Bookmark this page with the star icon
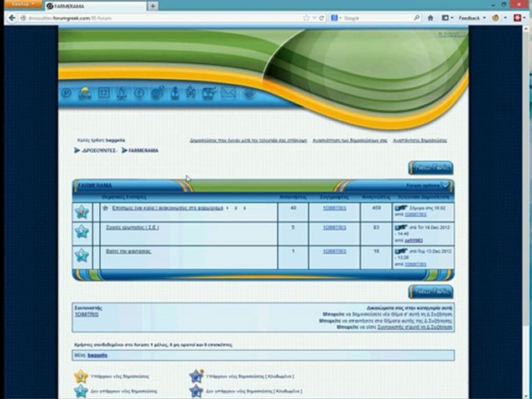Image resolution: width=532 pixels, height=399 pixels. click(306, 18)
